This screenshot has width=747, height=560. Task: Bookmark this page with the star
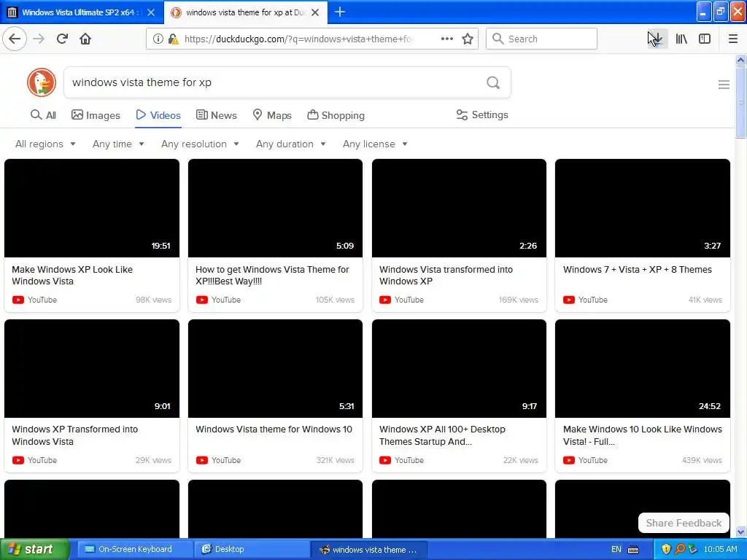tap(468, 39)
